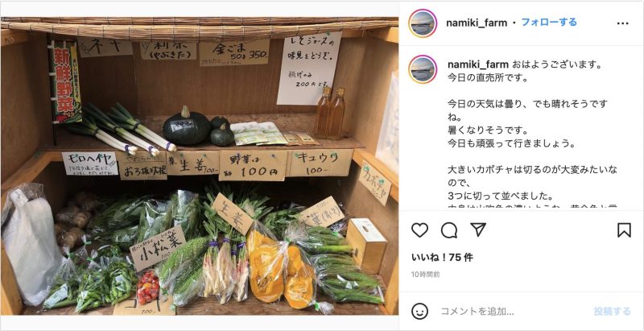This screenshot has height=331, width=644.
Task: Click namiki_farm header profile avatar
Action: tap(423, 23)
